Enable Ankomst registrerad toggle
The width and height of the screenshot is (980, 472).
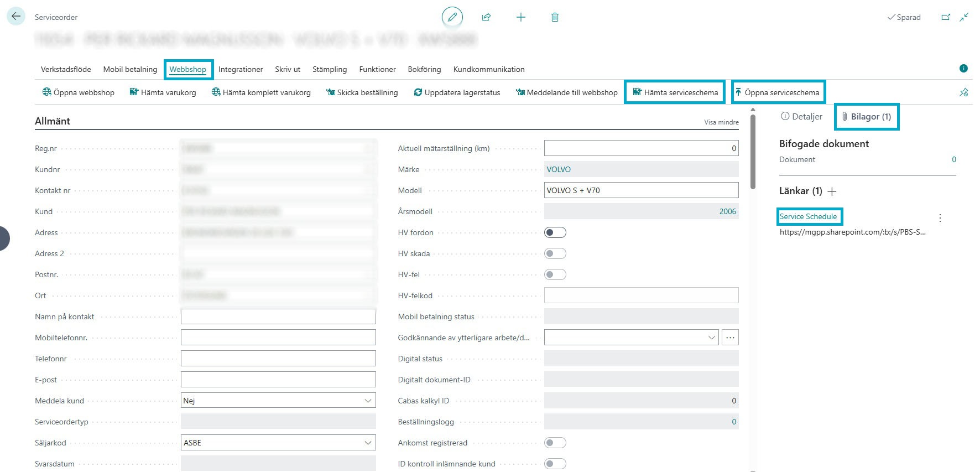pos(555,443)
